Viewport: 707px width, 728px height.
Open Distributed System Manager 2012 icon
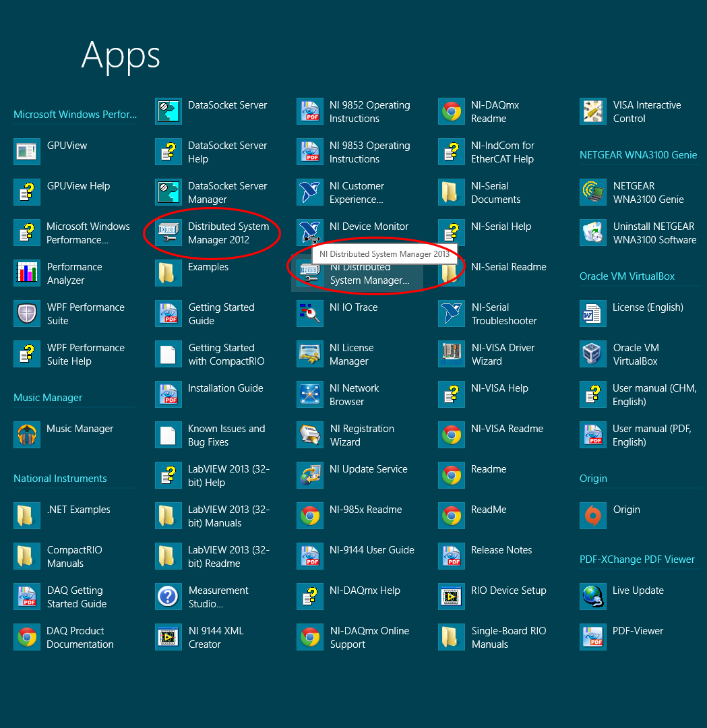point(168,233)
